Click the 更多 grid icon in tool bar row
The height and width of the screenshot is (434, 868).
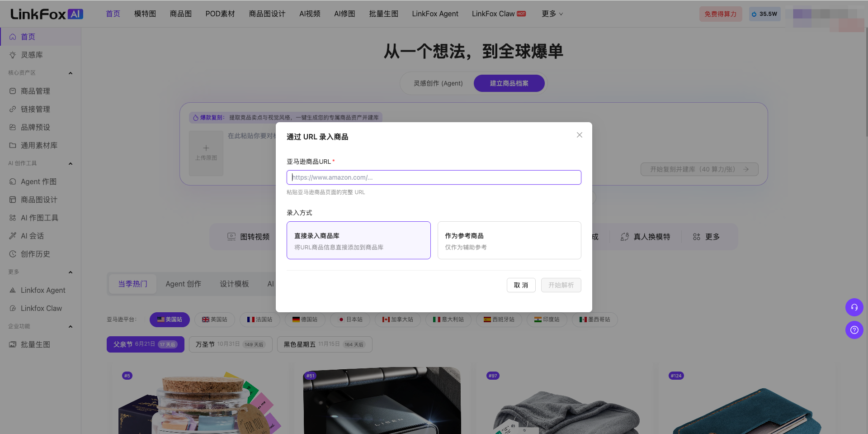[x=696, y=237]
